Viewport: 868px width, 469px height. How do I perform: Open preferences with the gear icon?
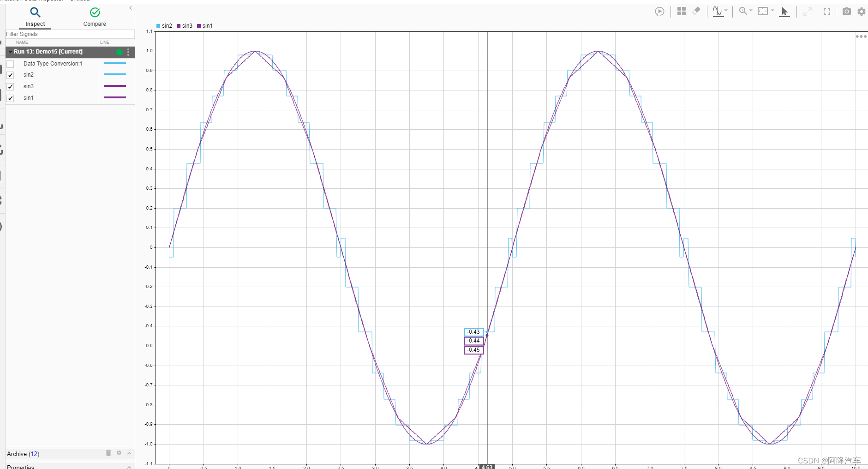(x=862, y=12)
